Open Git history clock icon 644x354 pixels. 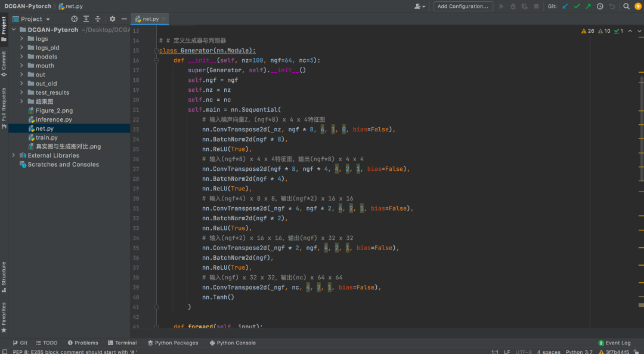coord(600,6)
